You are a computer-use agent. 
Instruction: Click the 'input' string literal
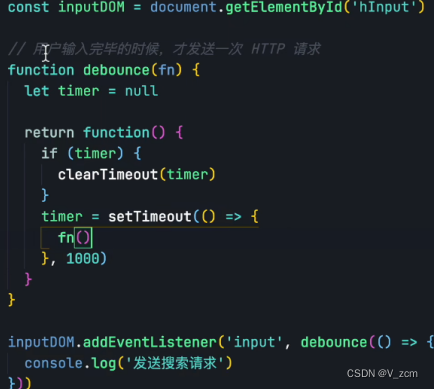(254, 342)
